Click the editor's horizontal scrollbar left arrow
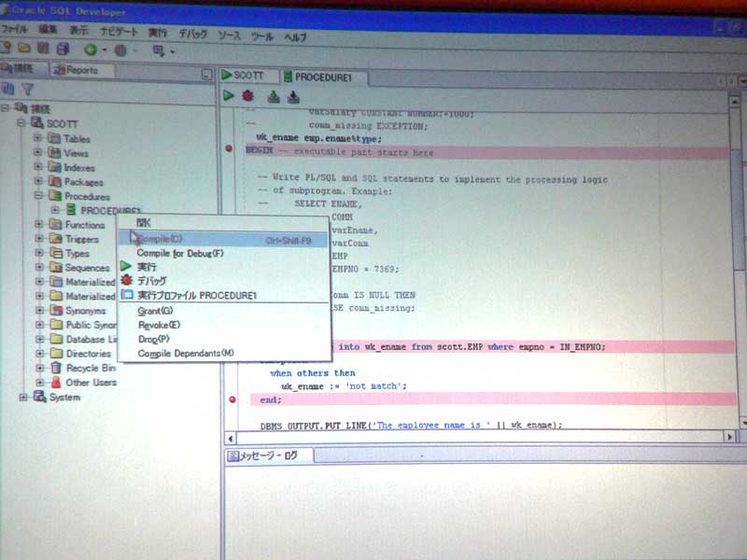 [x=231, y=438]
